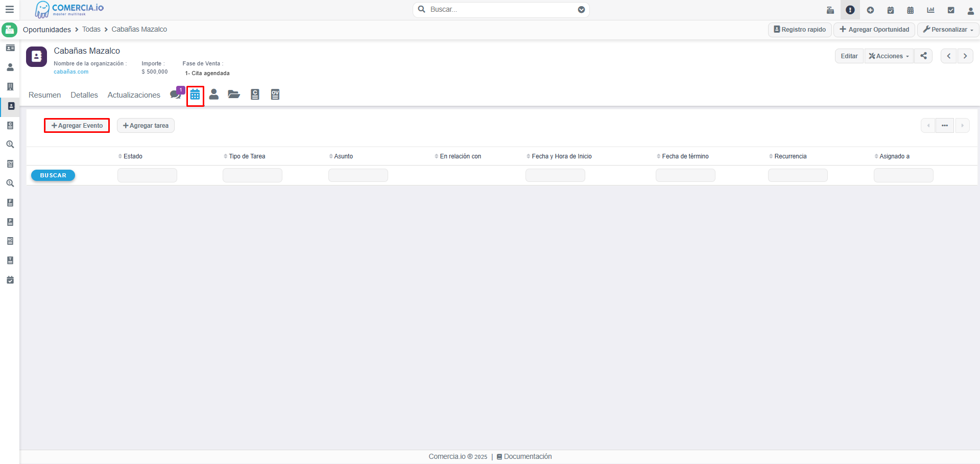980x464 pixels.
Task: Open the Actualizaciones tab
Action: (134, 95)
